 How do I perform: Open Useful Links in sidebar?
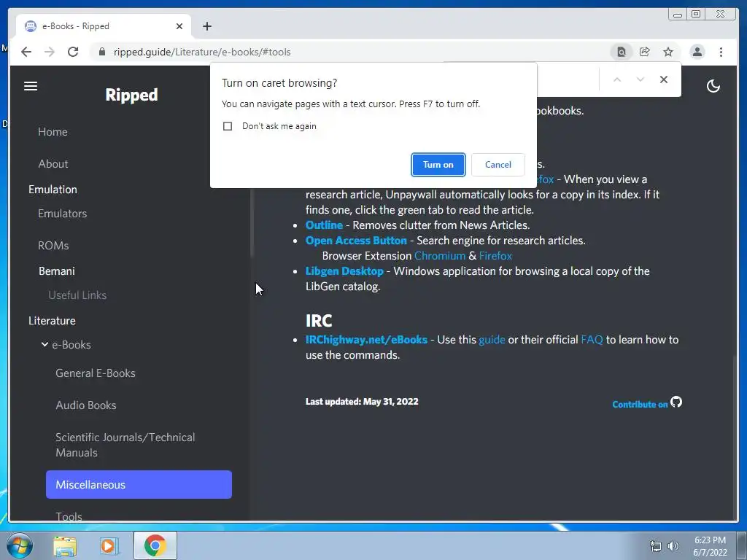coord(77,295)
